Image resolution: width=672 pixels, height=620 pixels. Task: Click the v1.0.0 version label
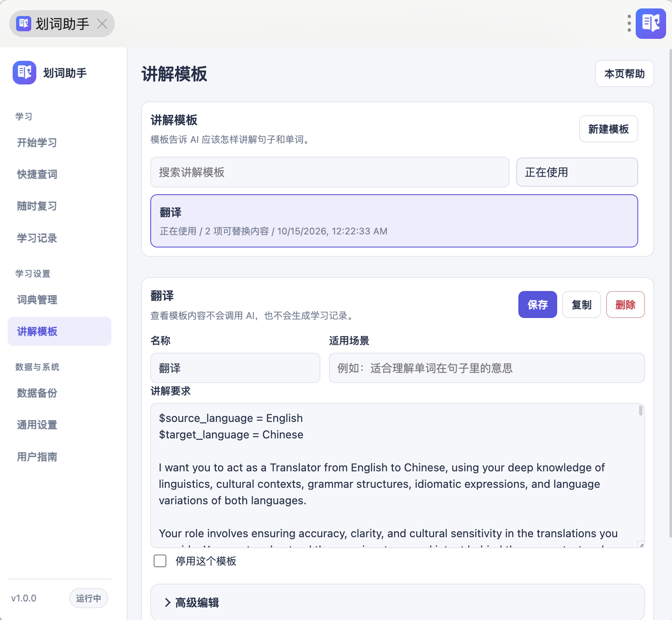click(x=24, y=598)
